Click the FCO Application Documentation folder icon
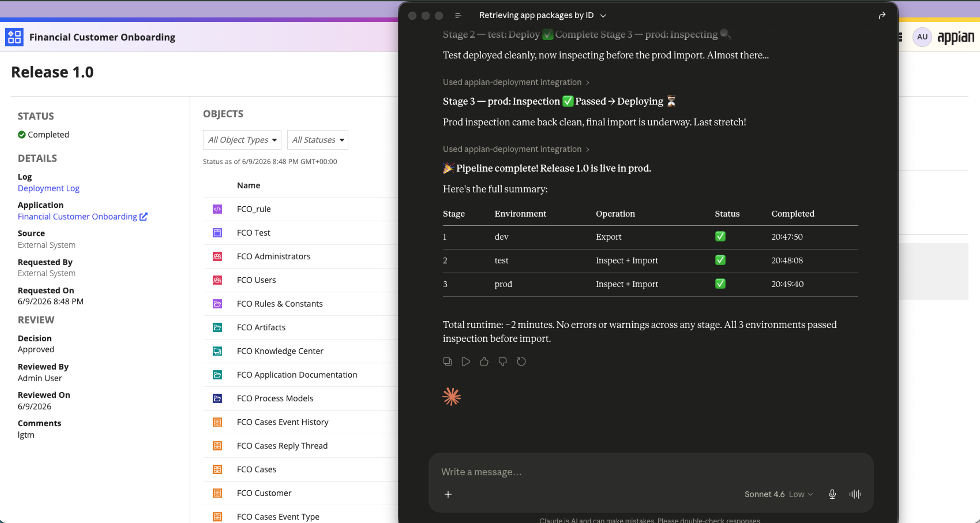 pos(217,375)
